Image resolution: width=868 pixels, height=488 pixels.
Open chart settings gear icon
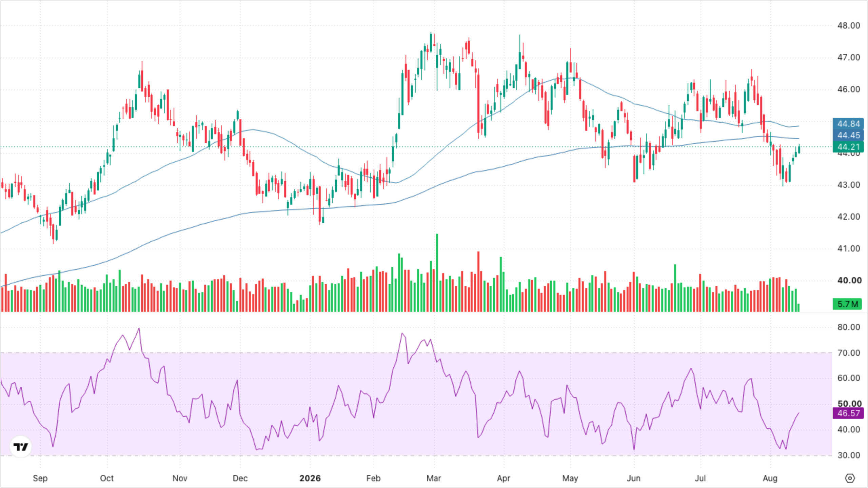(x=850, y=478)
